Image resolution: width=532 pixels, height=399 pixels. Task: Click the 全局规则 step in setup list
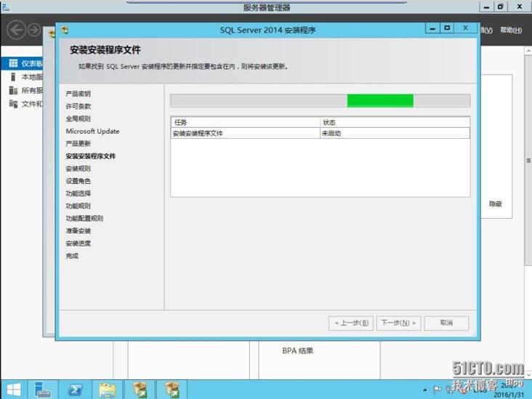tap(78, 118)
